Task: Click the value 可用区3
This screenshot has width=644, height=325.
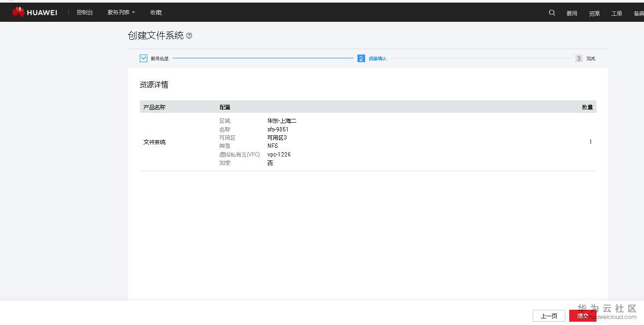Action: tap(277, 137)
